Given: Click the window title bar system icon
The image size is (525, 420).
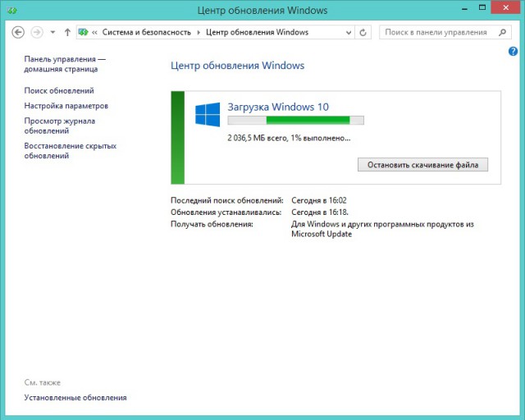Looking at the screenshot, I should 11,11.
